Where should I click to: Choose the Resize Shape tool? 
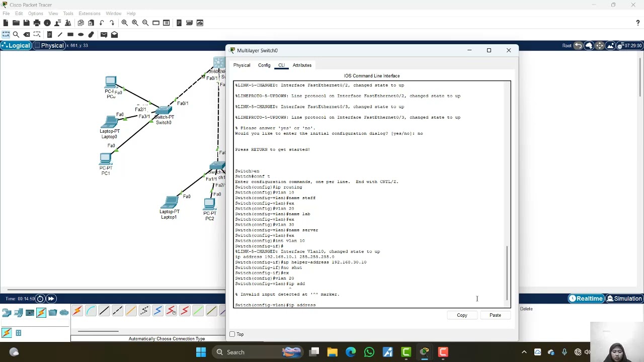37,35
